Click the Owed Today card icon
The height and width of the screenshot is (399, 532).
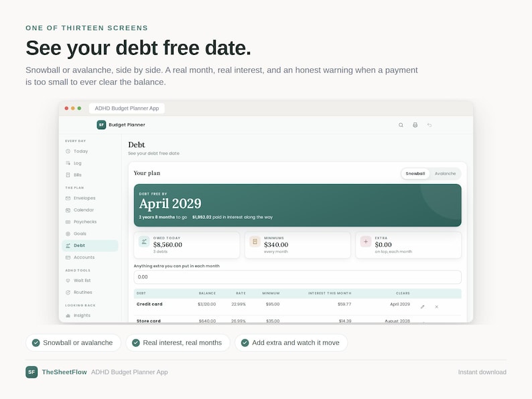point(144,242)
